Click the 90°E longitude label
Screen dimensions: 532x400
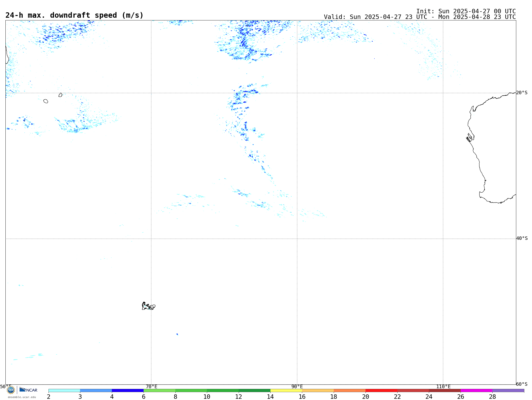tap(297, 387)
